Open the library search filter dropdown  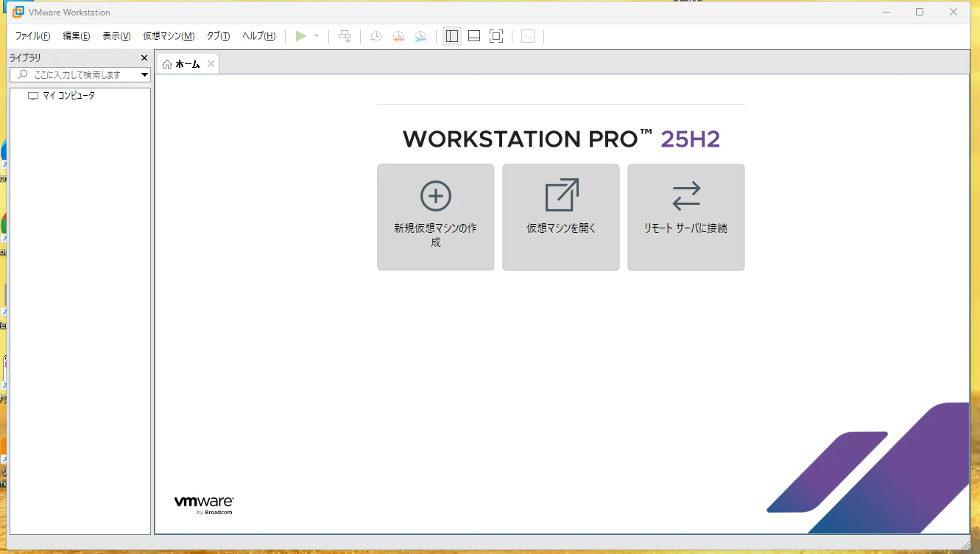click(x=145, y=74)
